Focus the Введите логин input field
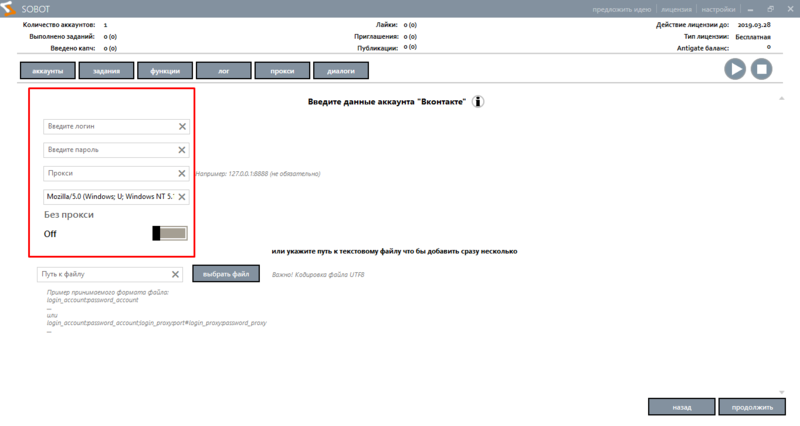800x426 pixels. click(110, 127)
